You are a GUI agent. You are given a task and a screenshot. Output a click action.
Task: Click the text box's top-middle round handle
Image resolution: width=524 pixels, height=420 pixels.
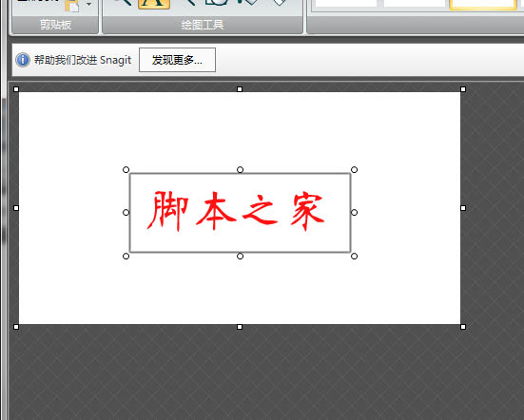pyautogui.click(x=240, y=169)
